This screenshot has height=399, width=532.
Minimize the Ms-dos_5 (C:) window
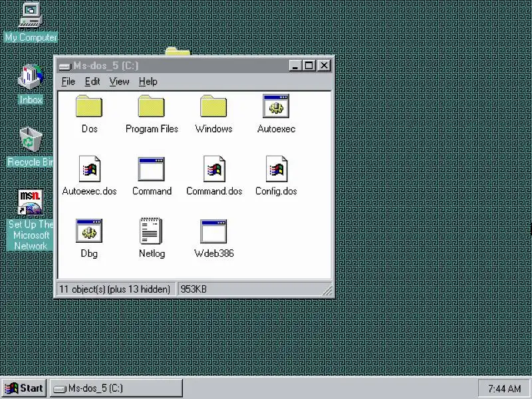(295, 65)
